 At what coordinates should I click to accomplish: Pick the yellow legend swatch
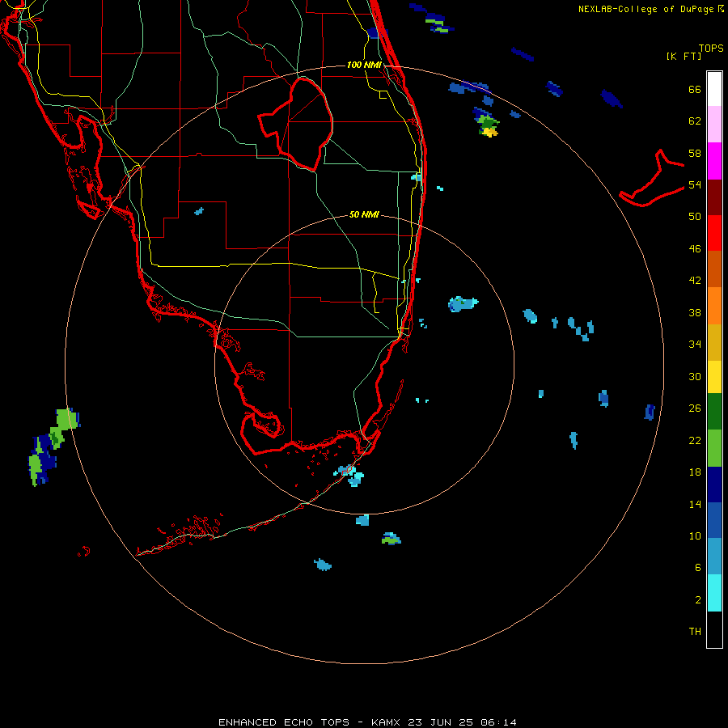(x=714, y=376)
